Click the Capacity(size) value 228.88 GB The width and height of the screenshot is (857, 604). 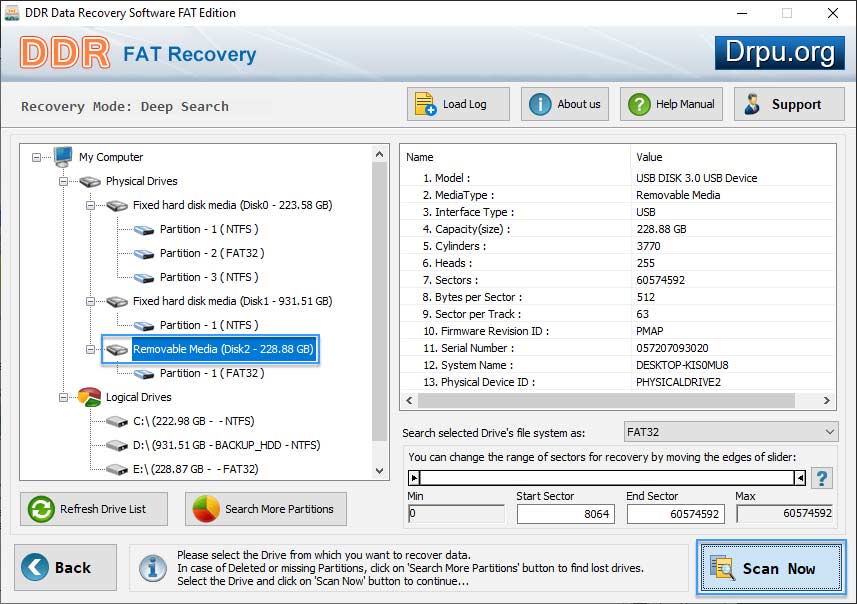coord(661,229)
